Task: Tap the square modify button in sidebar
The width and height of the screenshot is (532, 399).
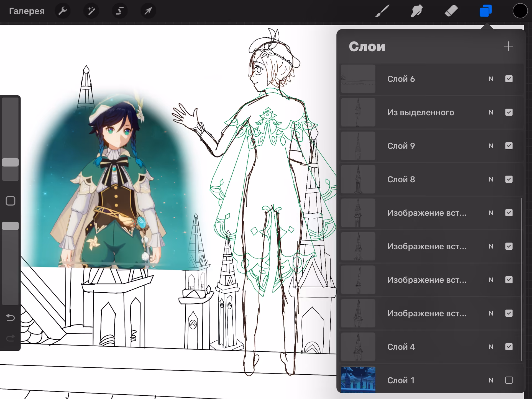Action: tap(11, 201)
